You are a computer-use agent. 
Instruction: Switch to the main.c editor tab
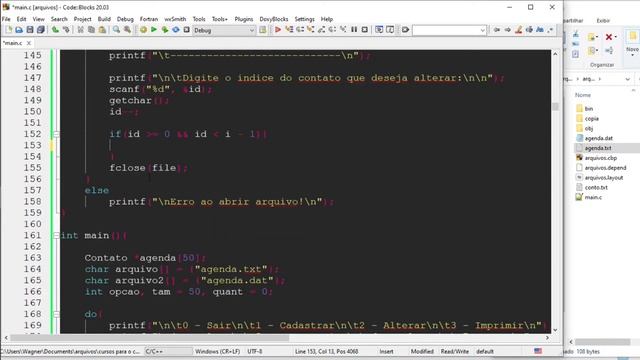[13, 43]
